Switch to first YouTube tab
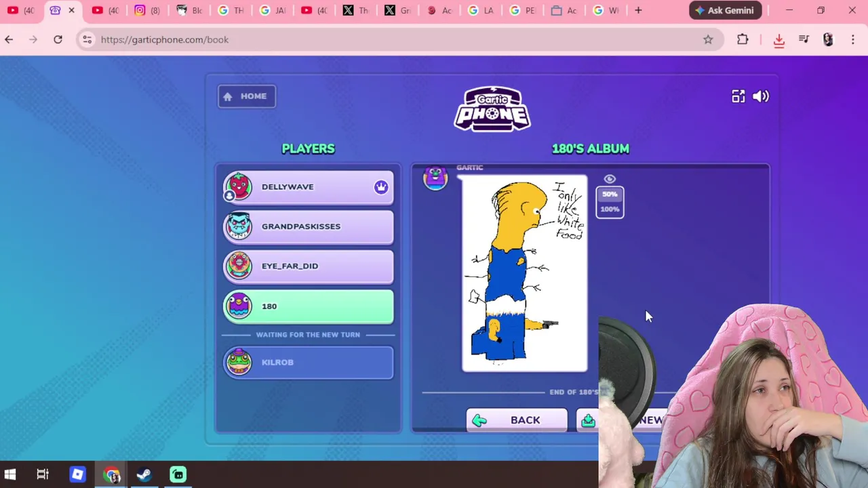The height and width of the screenshot is (488, 868). click(x=20, y=10)
